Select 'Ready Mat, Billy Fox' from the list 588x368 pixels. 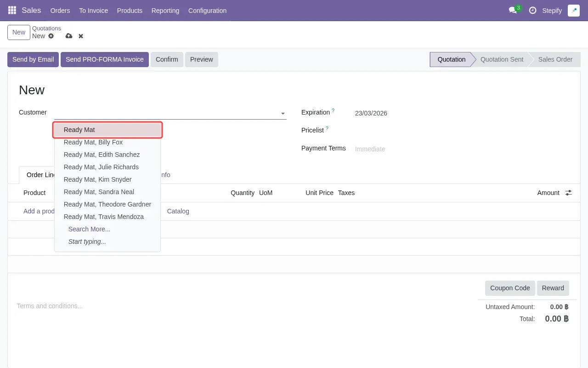[93, 142]
